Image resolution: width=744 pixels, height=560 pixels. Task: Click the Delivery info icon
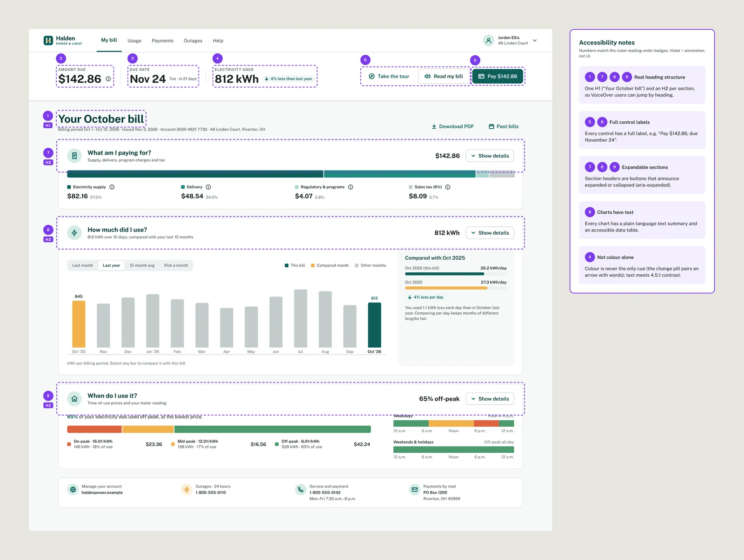pyautogui.click(x=208, y=187)
